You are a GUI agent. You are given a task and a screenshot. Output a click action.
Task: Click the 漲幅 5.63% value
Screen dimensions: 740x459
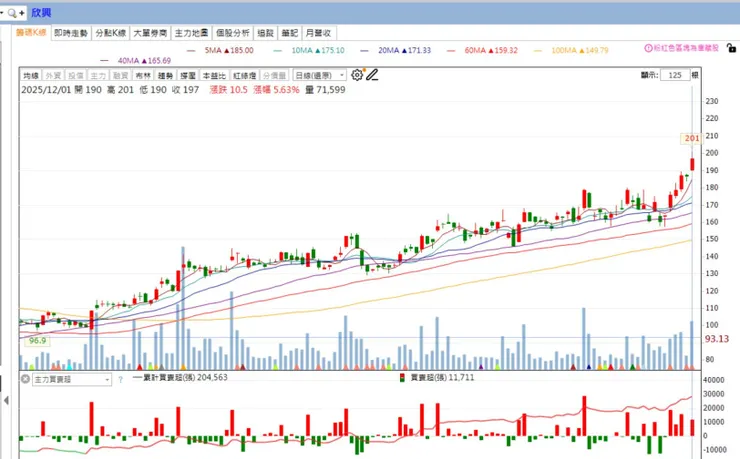tap(276, 90)
